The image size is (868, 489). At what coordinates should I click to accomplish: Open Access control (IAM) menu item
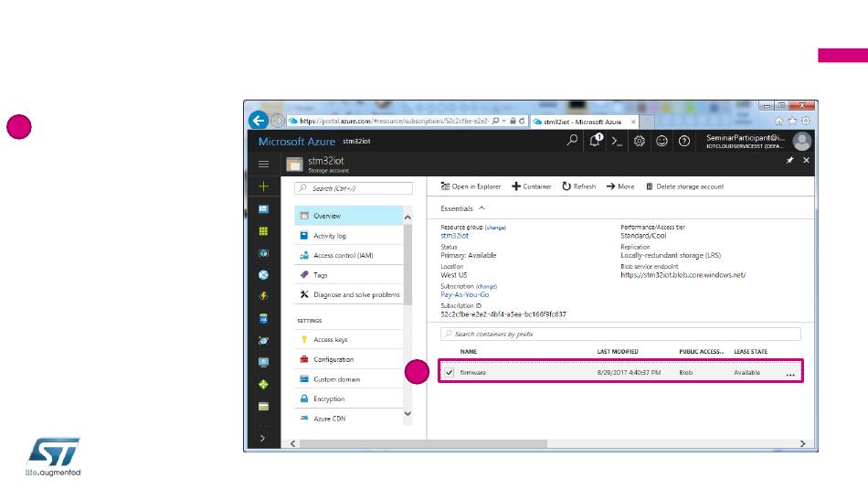(349, 255)
